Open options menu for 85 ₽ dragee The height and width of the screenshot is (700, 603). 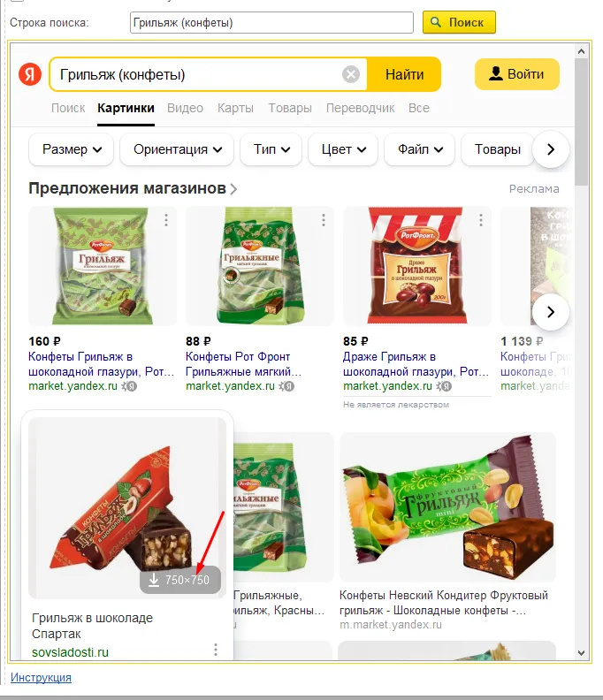[481, 220]
